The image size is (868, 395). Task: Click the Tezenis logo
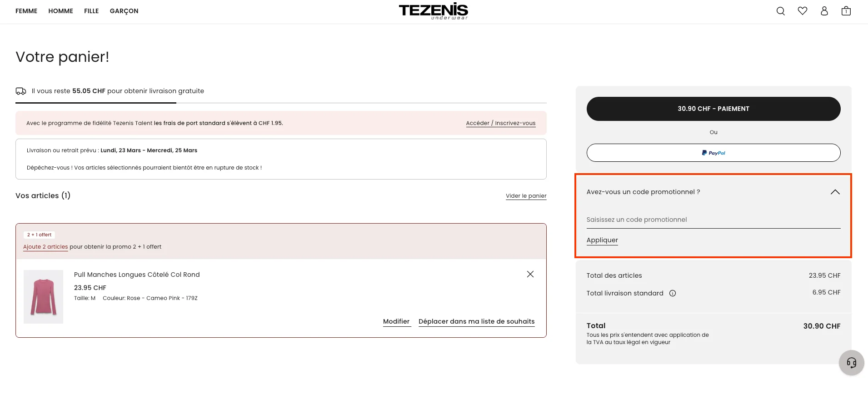click(433, 11)
